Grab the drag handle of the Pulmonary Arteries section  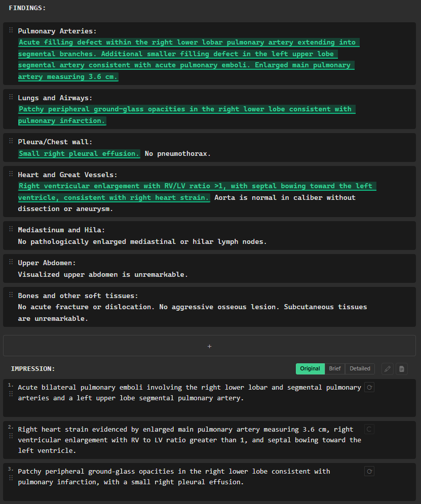point(11,31)
